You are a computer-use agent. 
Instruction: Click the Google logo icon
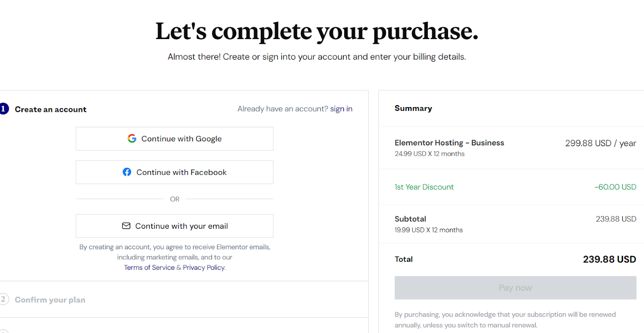click(132, 139)
